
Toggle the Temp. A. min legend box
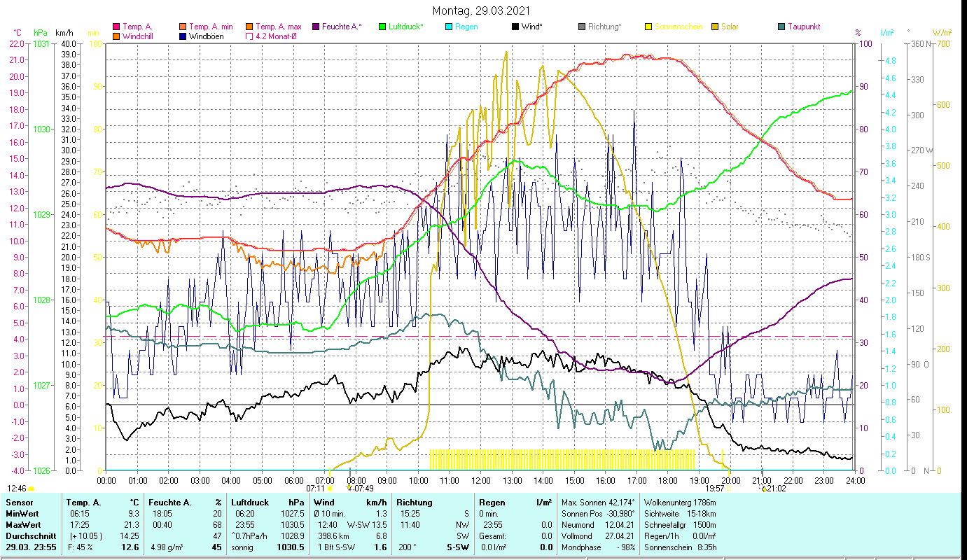(183, 27)
